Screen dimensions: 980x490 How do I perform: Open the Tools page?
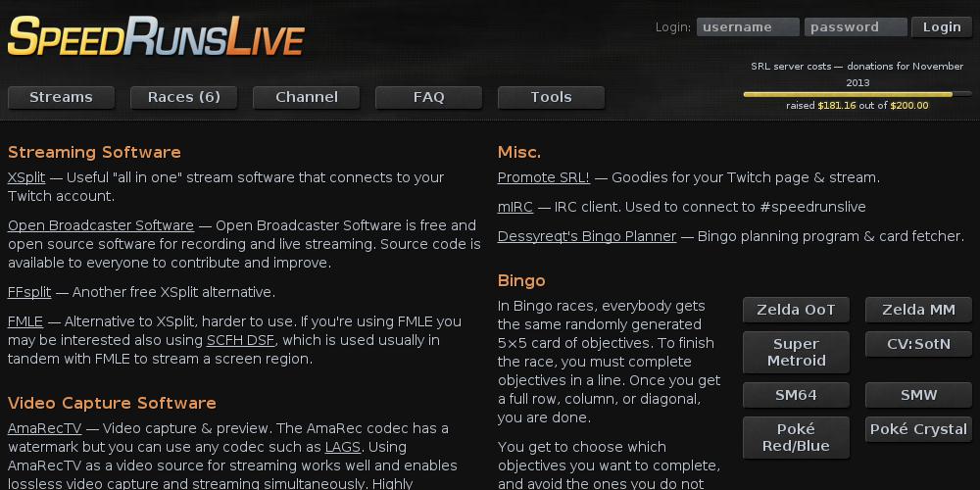pos(551,97)
